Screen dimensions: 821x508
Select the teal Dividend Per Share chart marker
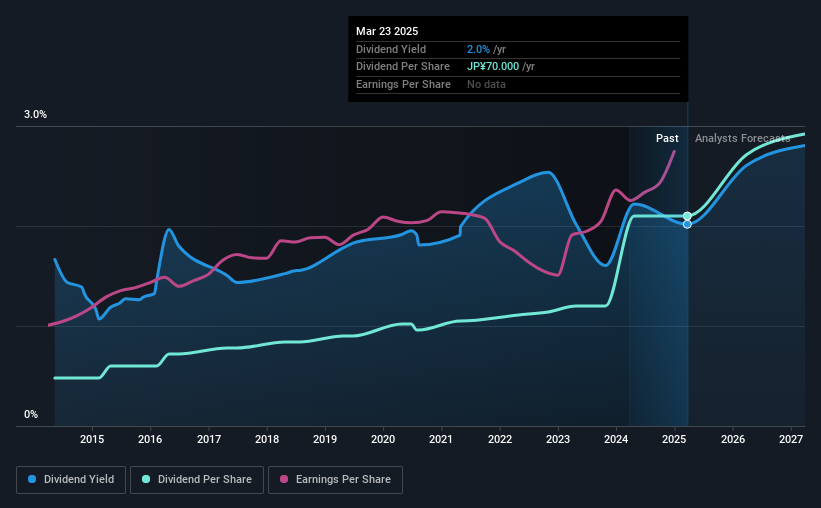687,216
